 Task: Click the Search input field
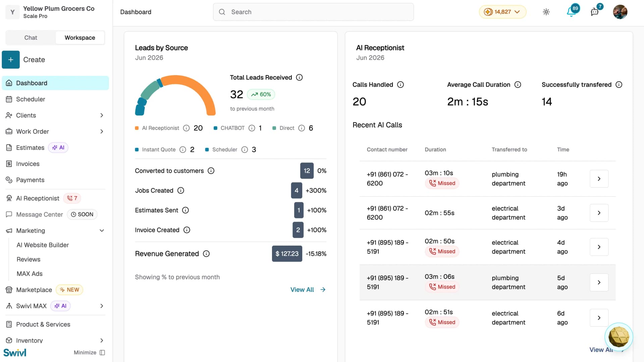[313, 12]
